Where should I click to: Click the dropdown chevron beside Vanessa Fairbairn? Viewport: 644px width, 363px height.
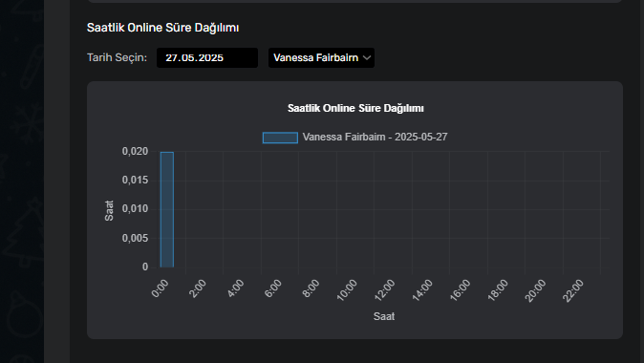point(367,58)
